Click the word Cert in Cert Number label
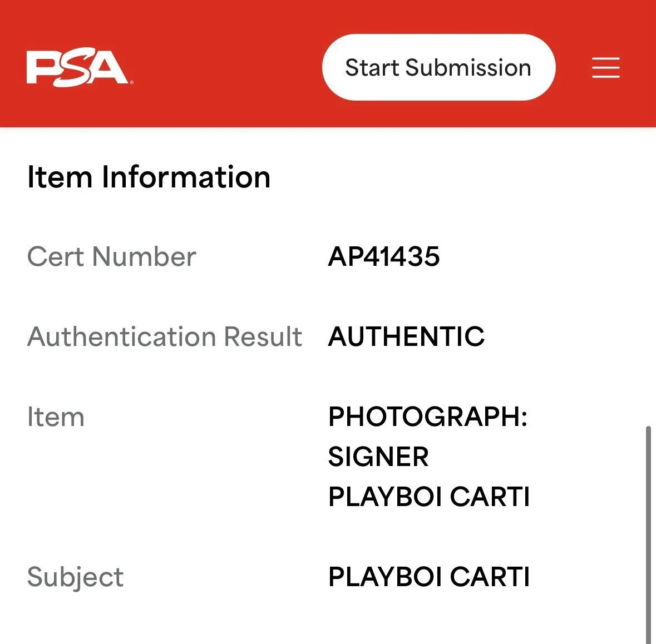 (55, 257)
